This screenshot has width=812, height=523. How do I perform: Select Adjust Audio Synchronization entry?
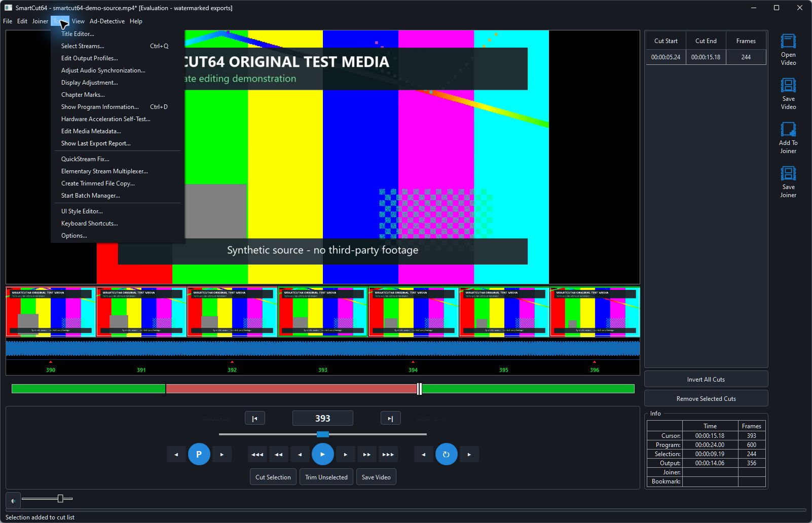click(118, 70)
